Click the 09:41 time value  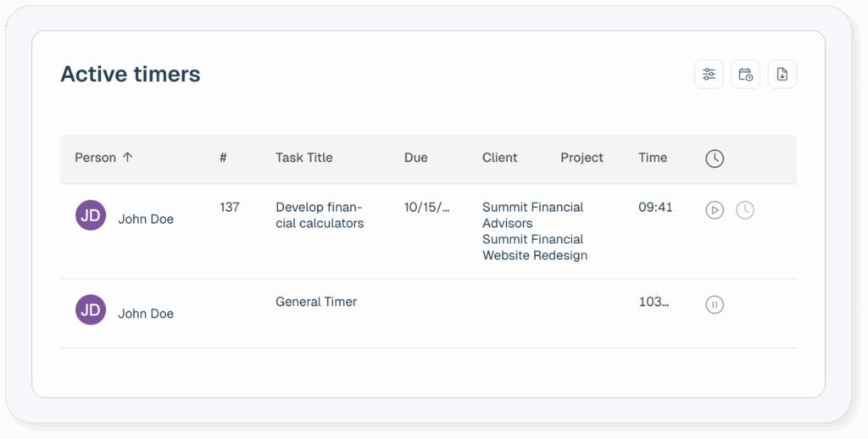pyautogui.click(x=655, y=208)
